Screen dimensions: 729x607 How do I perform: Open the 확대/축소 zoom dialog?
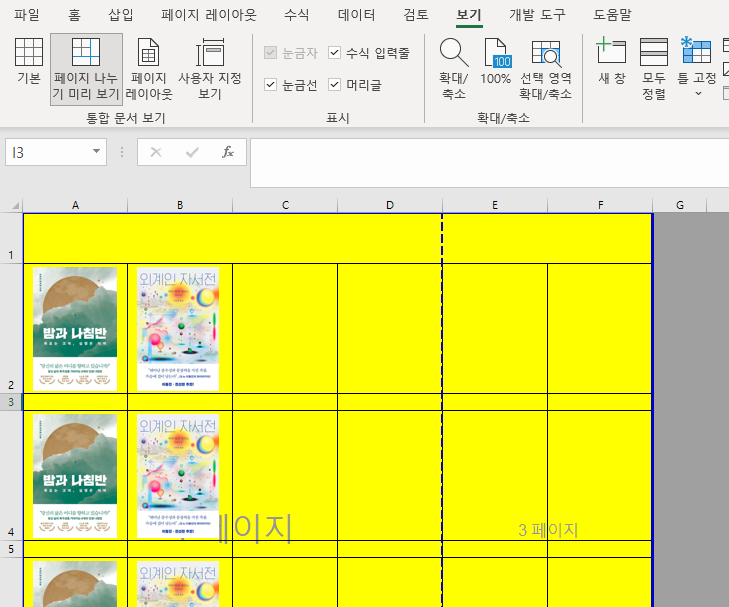pyautogui.click(x=453, y=67)
